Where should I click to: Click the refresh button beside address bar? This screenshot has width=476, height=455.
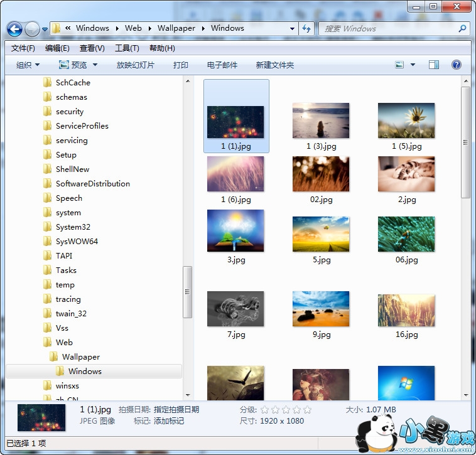(x=307, y=28)
